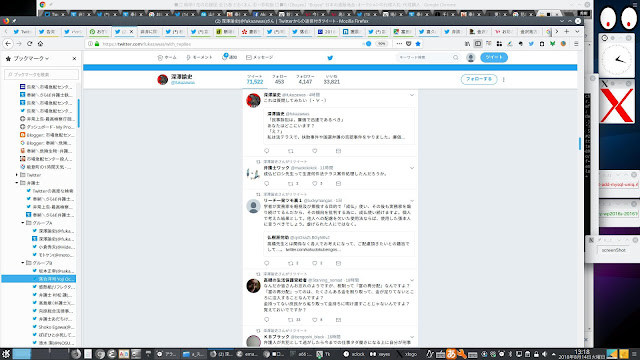
Task: Open page actions three-dot menu in the URL bar
Action: click(x=399, y=44)
